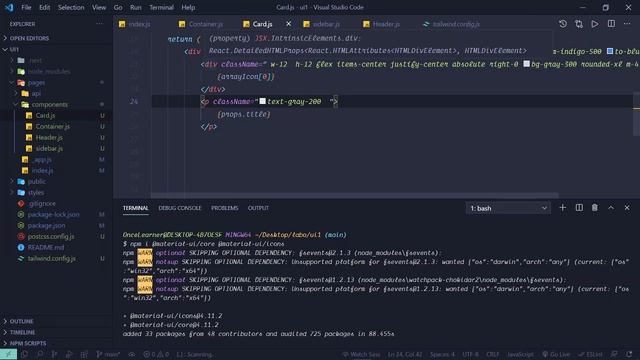
Task: Split the editor to the right
Action: coord(611,24)
